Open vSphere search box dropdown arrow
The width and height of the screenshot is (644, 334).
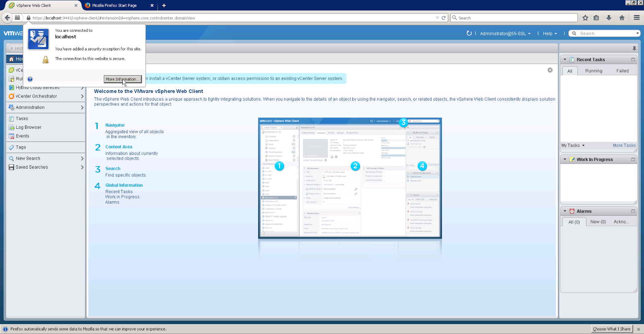pyautogui.click(x=638, y=33)
